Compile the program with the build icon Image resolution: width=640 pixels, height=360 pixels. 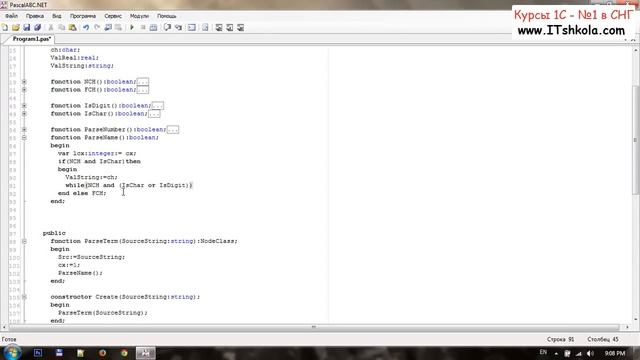153,28
